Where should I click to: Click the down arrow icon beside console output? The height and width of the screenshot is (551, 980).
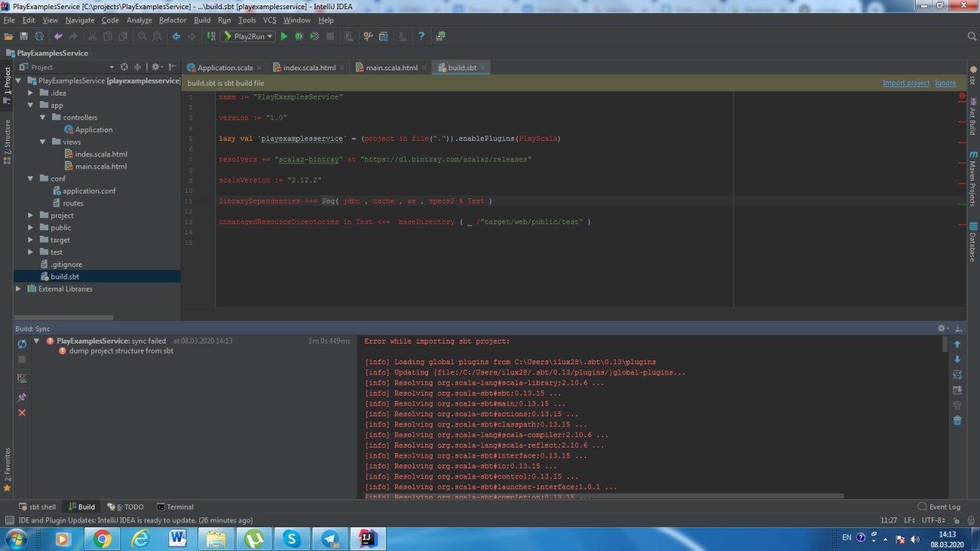coord(957,359)
